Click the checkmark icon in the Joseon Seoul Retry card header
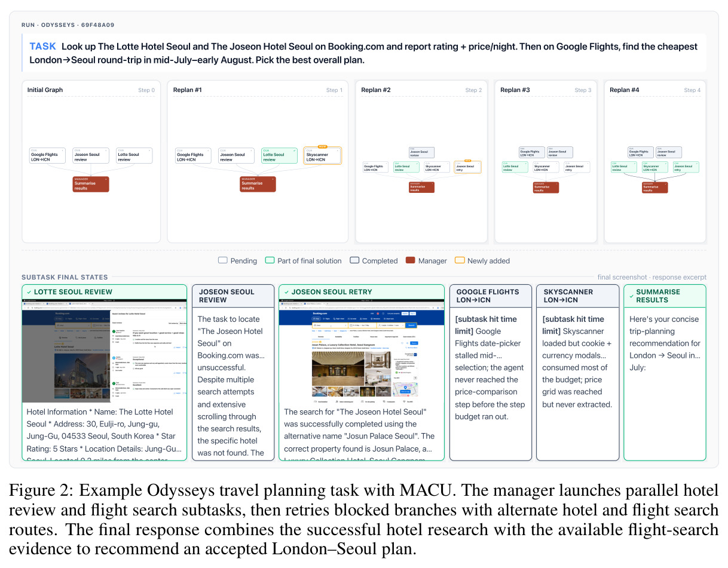 pyautogui.click(x=286, y=292)
